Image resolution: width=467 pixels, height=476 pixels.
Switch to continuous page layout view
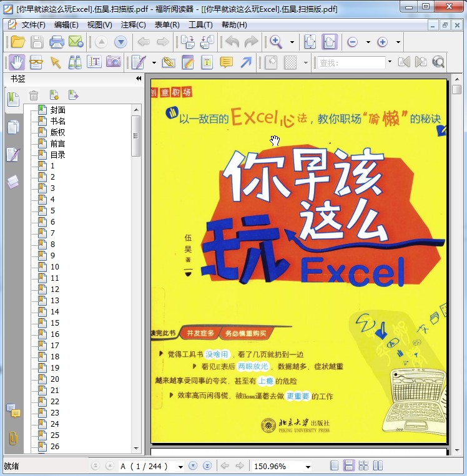[348, 465]
